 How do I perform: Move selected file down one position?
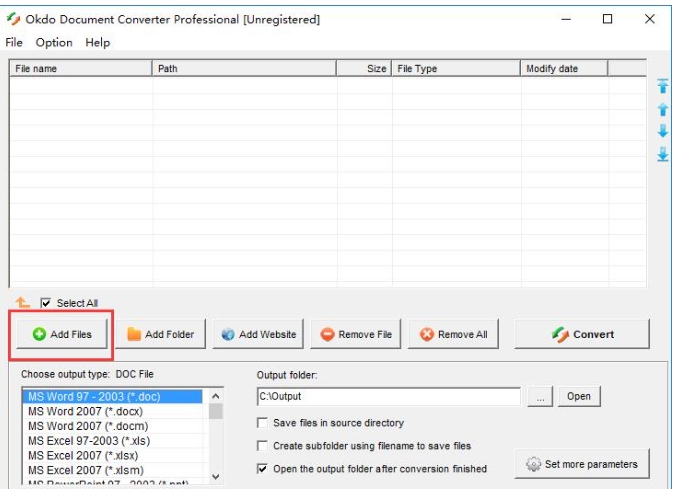[x=662, y=131]
